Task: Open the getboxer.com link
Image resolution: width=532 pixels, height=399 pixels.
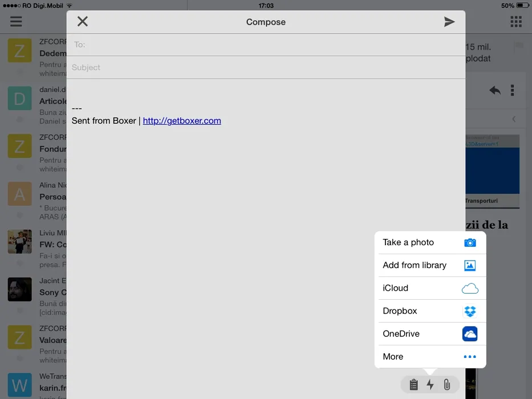Action: click(x=182, y=121)
